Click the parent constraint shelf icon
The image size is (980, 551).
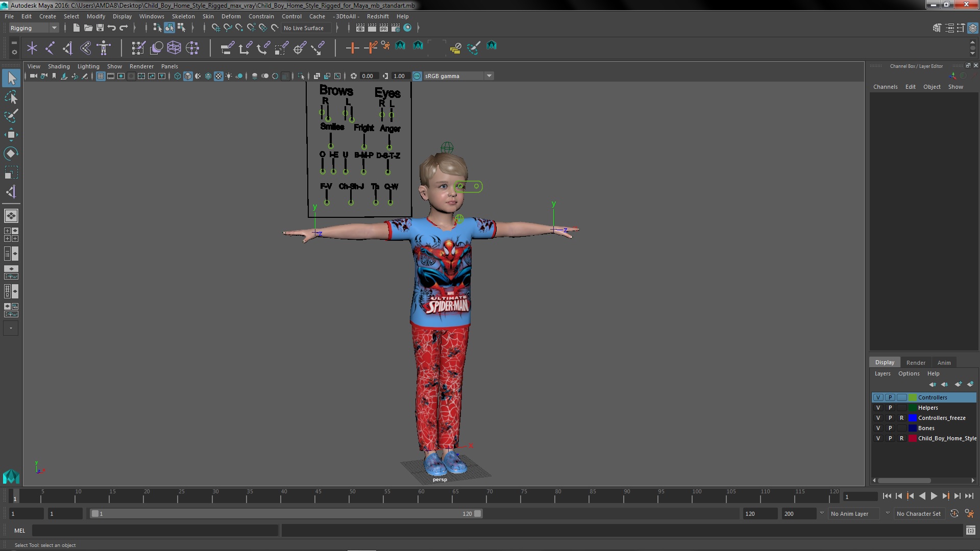pyautogui.click(x=227, y=48)
